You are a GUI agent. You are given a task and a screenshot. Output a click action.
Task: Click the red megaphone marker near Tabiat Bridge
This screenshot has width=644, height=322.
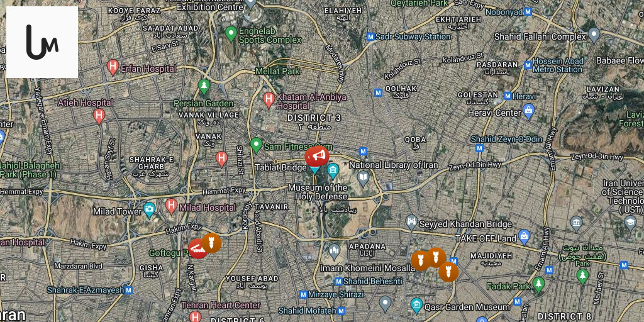coord(317,156)
